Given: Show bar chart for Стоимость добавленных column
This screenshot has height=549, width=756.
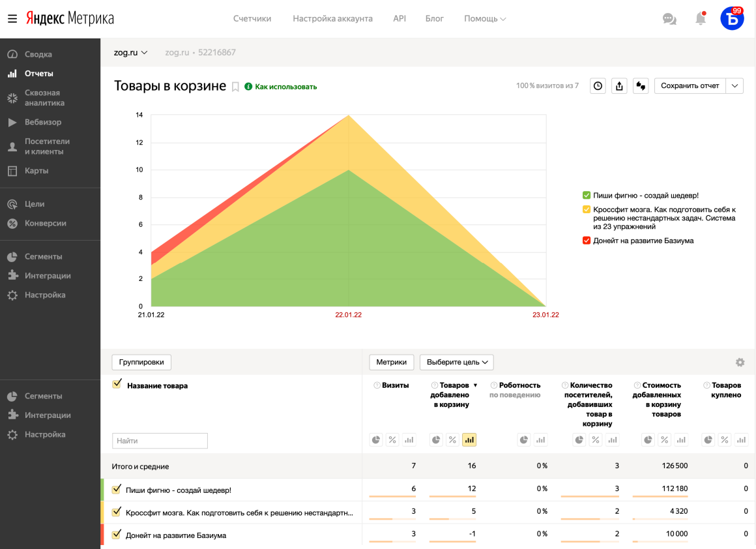Looking at the screenshot, I should [681, 440].
